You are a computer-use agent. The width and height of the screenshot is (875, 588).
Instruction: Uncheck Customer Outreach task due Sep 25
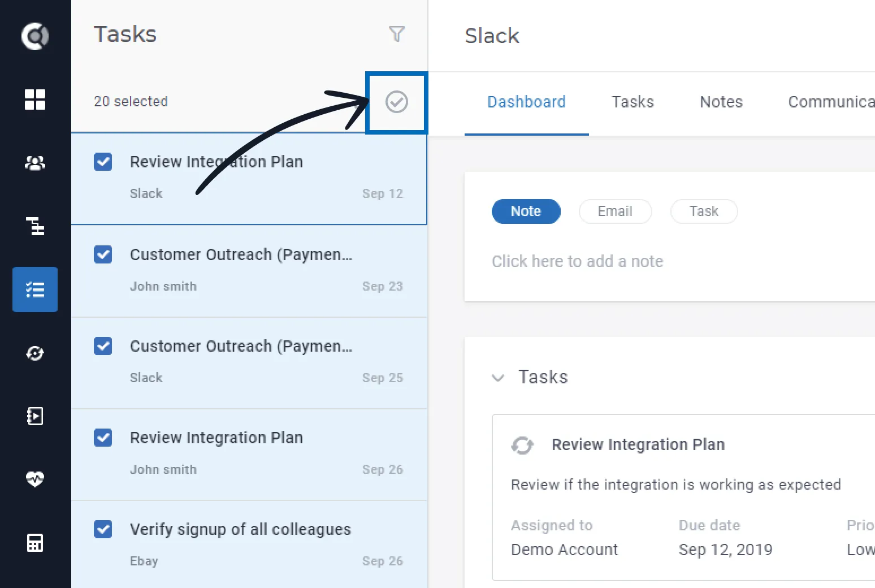[103, 346]
